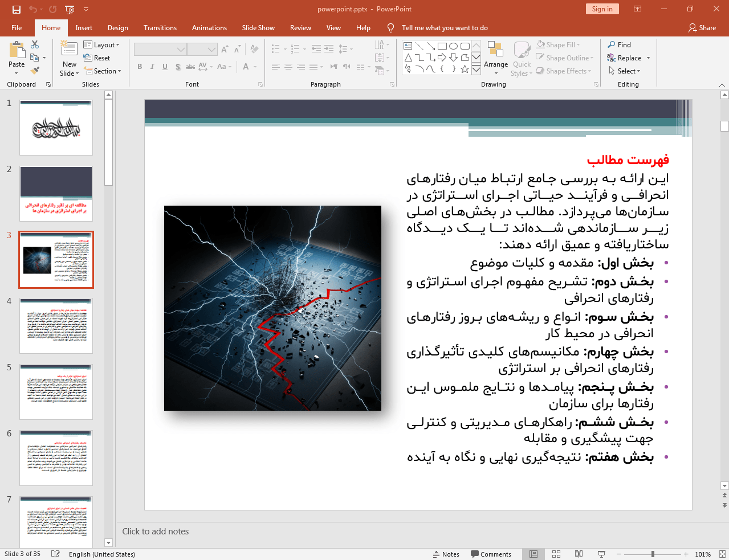
Task: Expand the Layout dropdown
Action: click(x=101, y=45)
